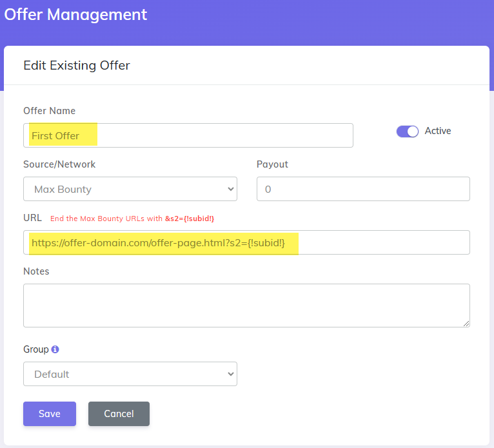494x448 pixels.
Task: Focus the Offer Name text field
Action: (188, 135)
